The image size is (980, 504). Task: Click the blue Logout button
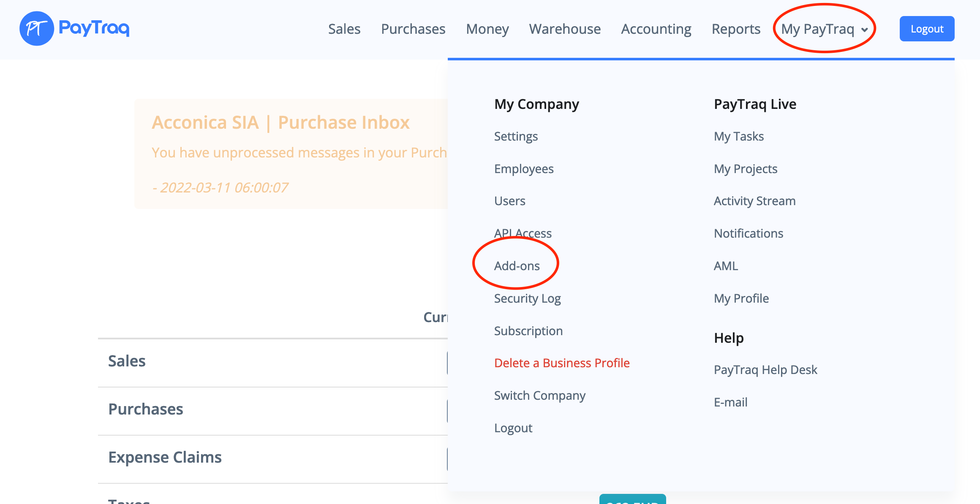(926, 29)
